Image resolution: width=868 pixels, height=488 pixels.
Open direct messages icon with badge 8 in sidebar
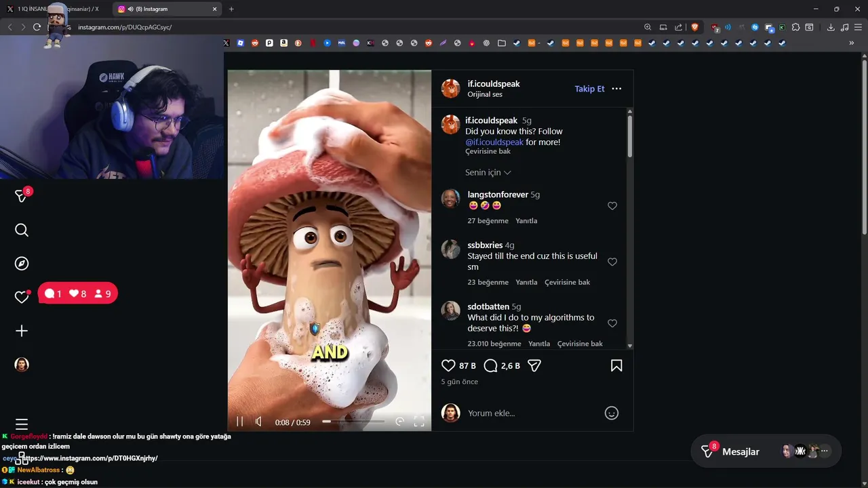(x=22, y=195)
